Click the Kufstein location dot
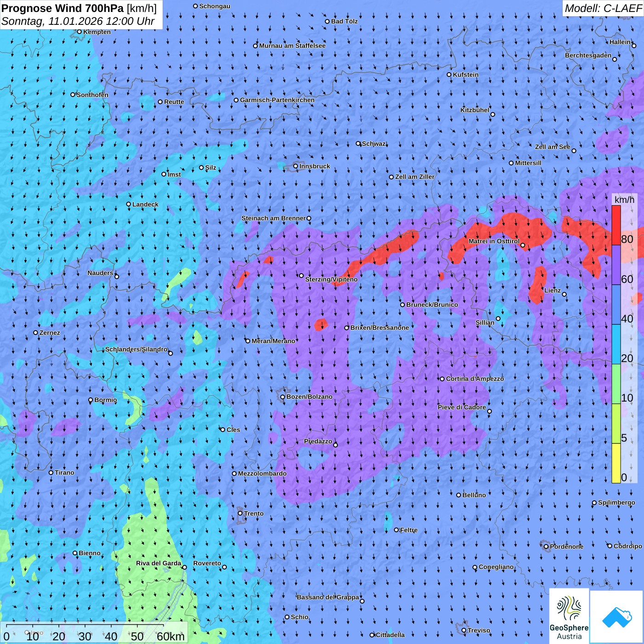 pos(449,75)
